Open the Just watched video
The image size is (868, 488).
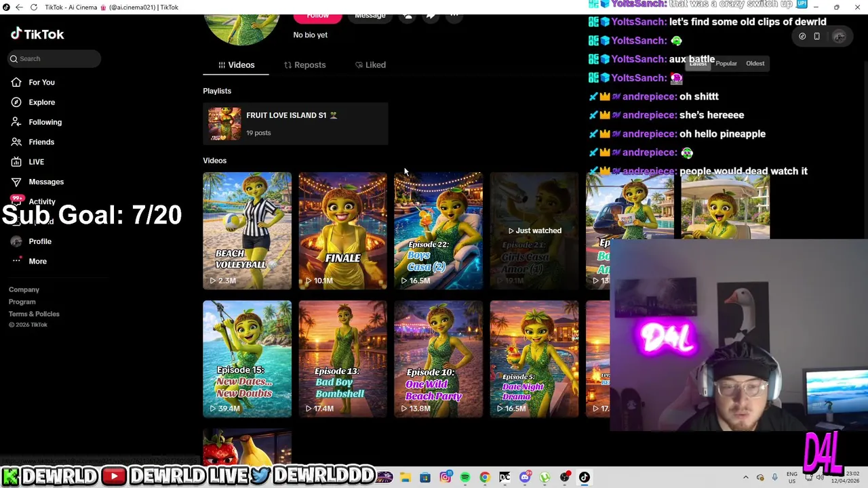(534, 230)
